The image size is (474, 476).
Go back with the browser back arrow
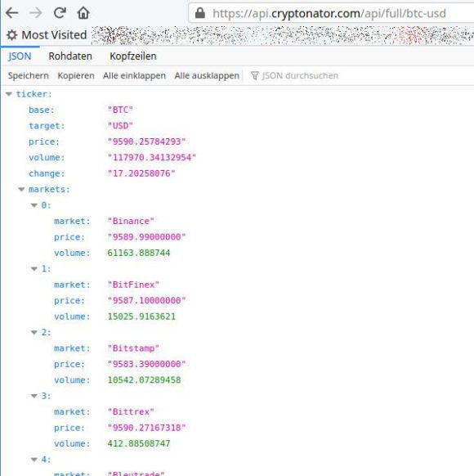coord(12,13)
